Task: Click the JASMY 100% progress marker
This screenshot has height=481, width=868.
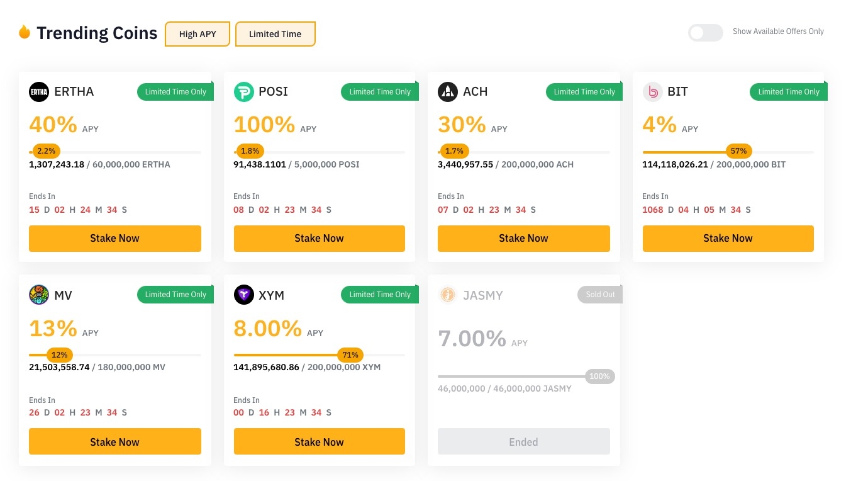Action: point(600,376)
